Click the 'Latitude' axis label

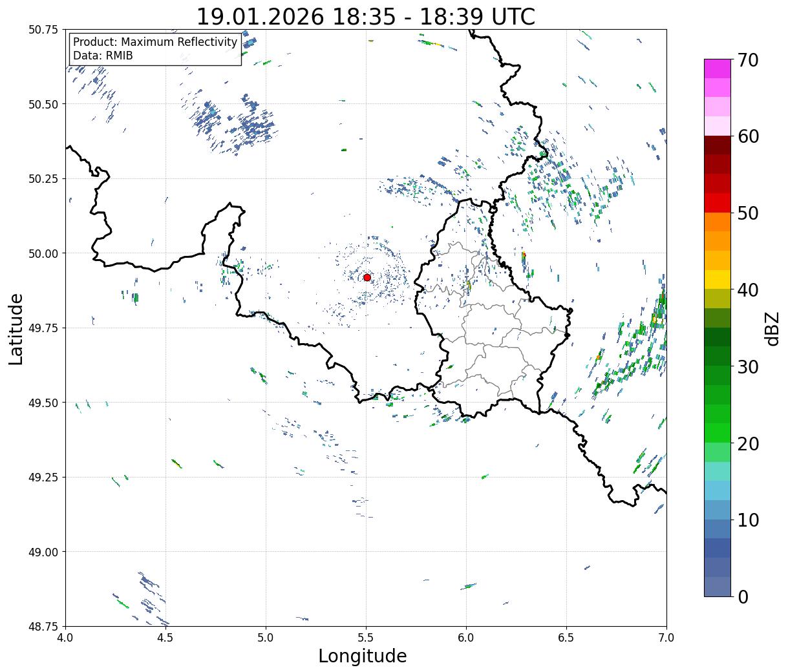tap(16, 329)
